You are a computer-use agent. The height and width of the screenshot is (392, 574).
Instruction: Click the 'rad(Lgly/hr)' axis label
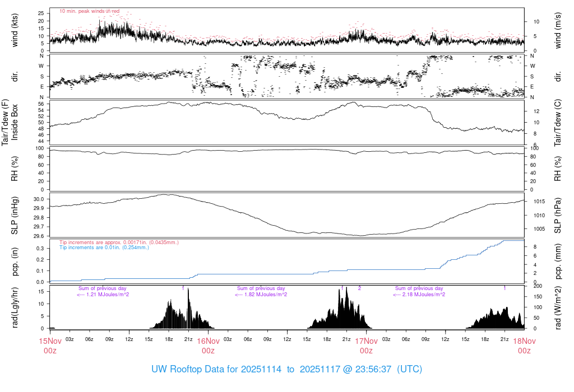point(15,307)
